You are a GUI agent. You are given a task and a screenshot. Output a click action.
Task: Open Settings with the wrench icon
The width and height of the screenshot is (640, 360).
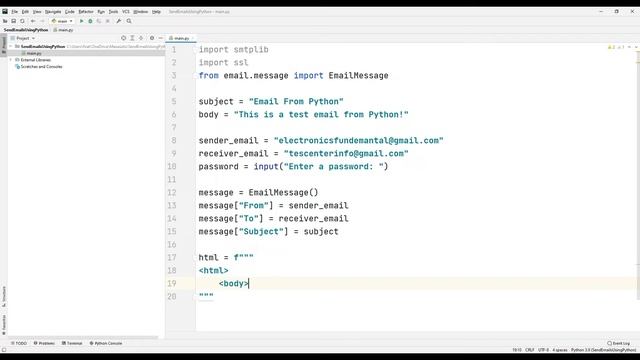119,21
